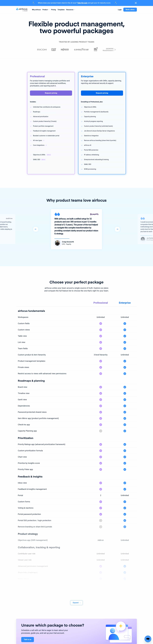Open Why airfocus nav item
The height and width of the screenshot is (644, 153).
point(36,10)
